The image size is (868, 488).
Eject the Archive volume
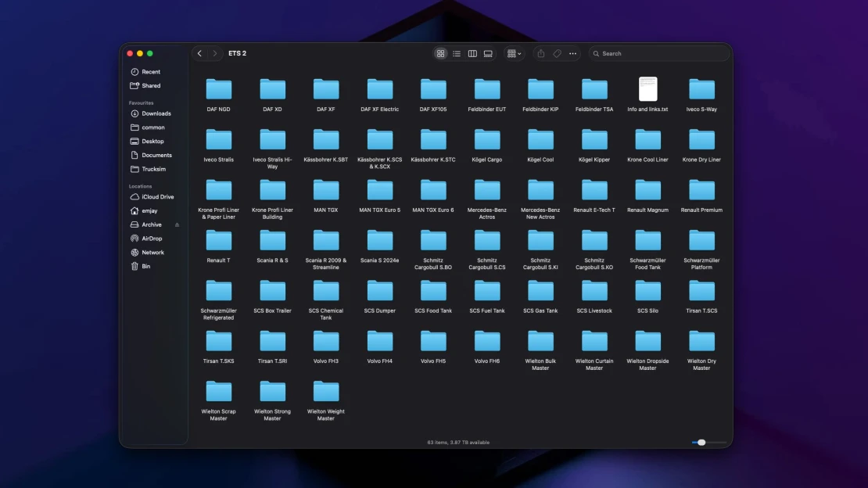tap(178, 225)
